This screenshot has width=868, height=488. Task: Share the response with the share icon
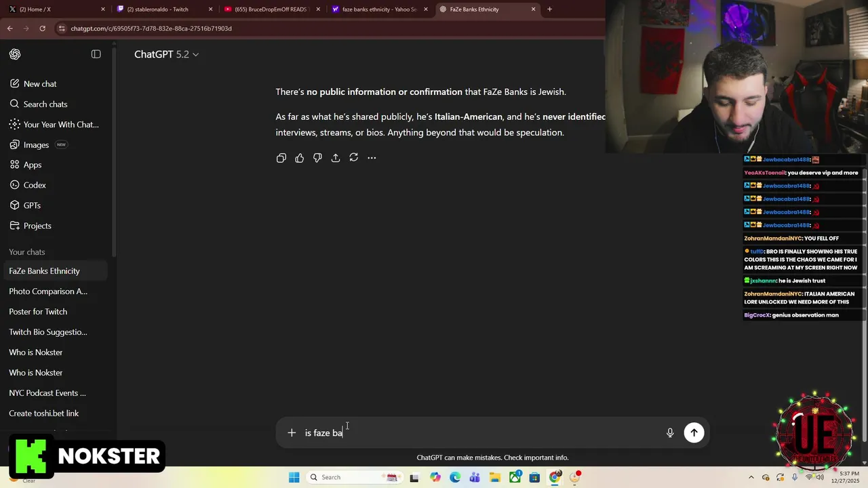[336, 158]
